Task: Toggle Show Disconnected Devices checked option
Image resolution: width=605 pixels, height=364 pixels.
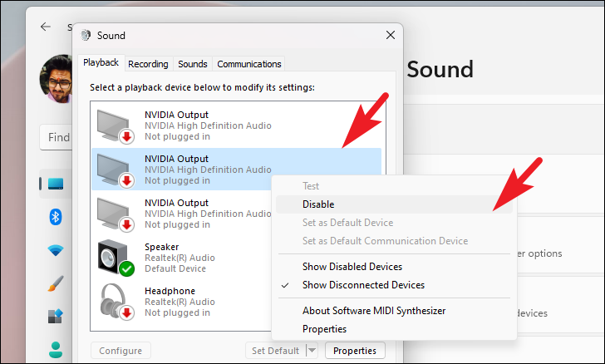Action: 394,285
